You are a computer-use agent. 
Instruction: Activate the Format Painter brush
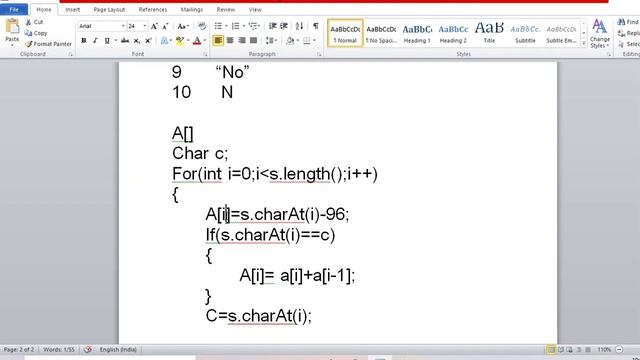click(x=48, y=44)
